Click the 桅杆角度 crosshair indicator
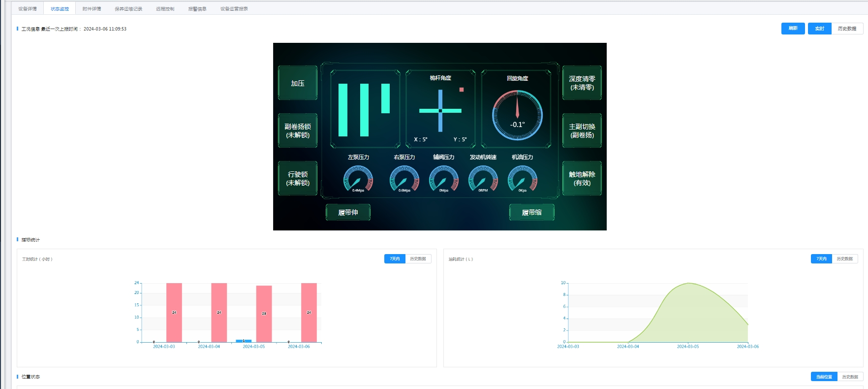 pos(440,111)
